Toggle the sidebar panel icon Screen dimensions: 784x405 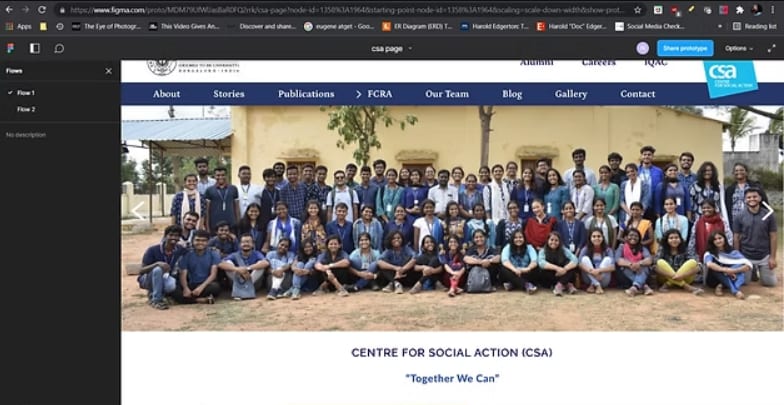tap(34, 48)
